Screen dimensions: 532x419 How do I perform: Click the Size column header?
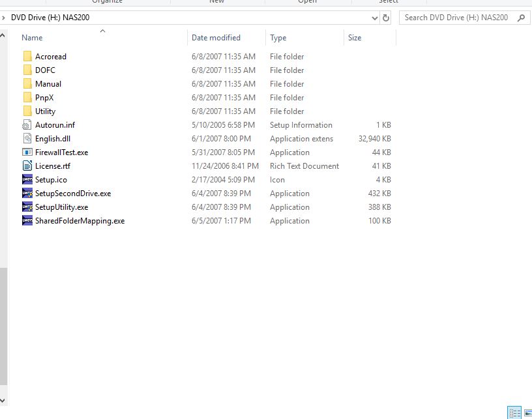(355, 38)
